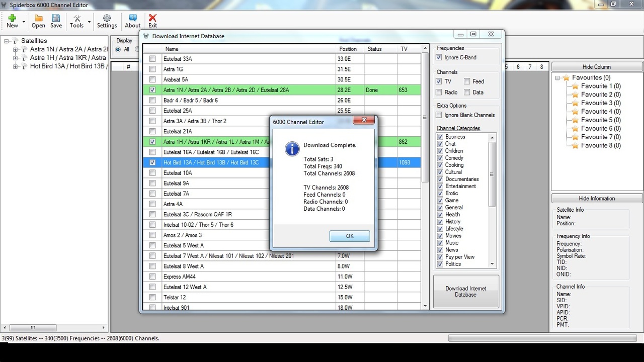The width and height of the screenshot is (644, 362).
Task: Click the Favourite 1 star icon
Action: point(576,86)
